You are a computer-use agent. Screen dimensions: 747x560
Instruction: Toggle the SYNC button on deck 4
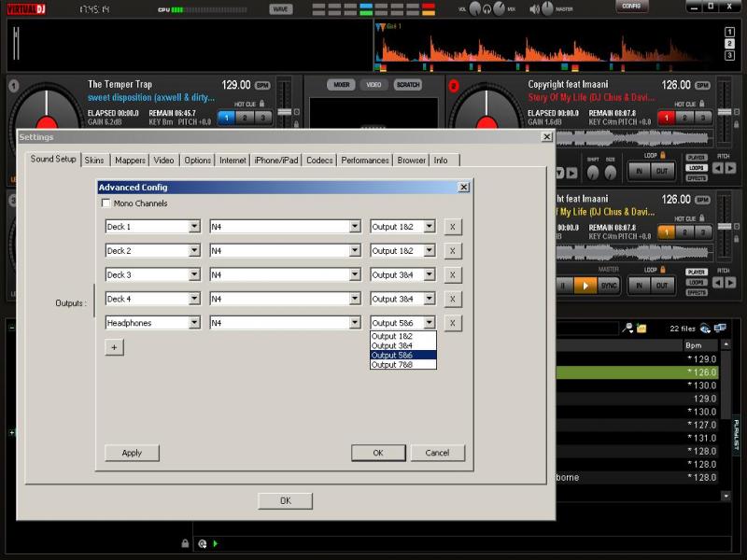click(609, 286)
